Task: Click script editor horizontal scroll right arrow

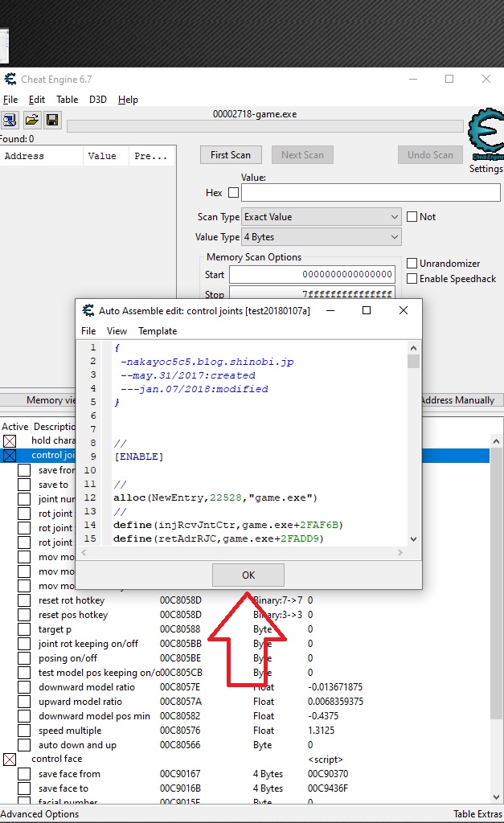Action: [400, 552]
